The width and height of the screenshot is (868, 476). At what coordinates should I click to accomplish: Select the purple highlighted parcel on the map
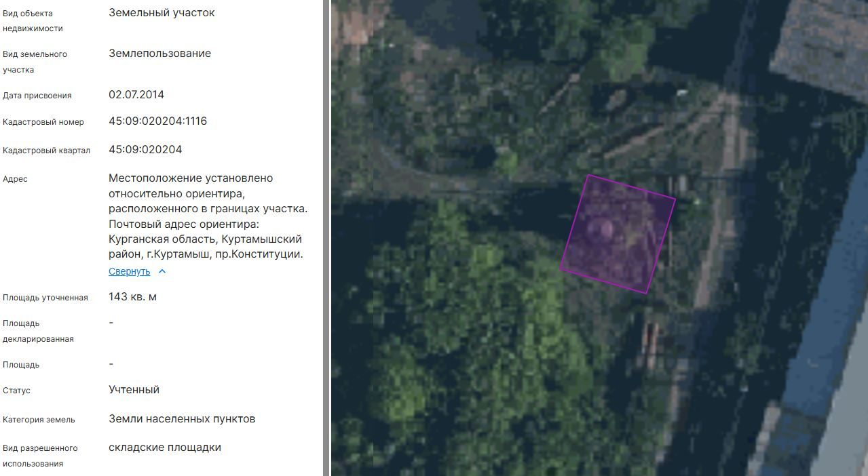tap(618, 234)
